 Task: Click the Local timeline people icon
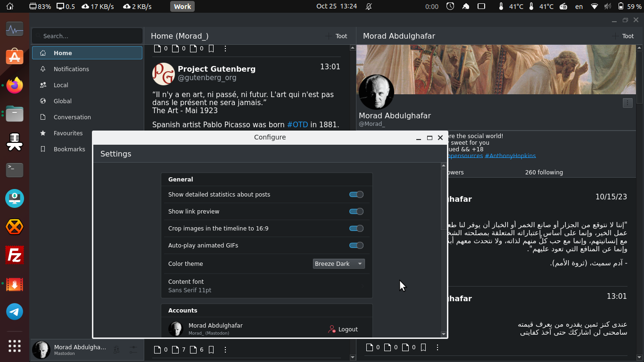pyautogui.click(x=43, y=85)
